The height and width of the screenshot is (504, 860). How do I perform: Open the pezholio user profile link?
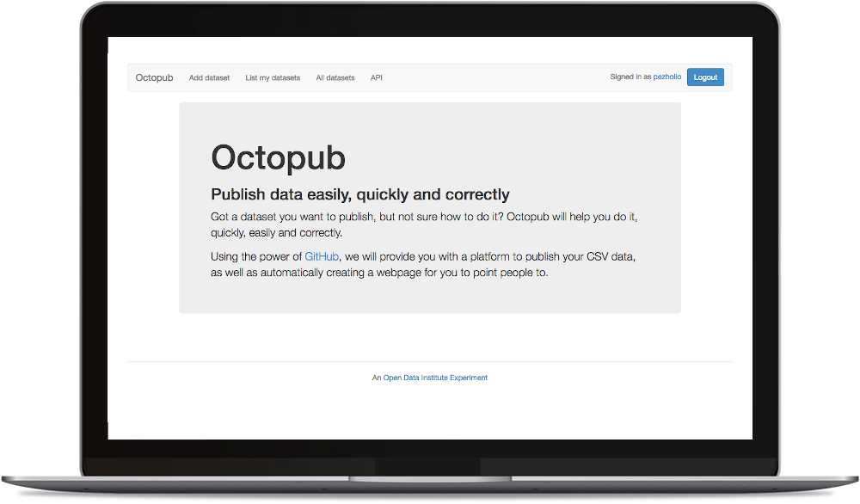[667, 77]
